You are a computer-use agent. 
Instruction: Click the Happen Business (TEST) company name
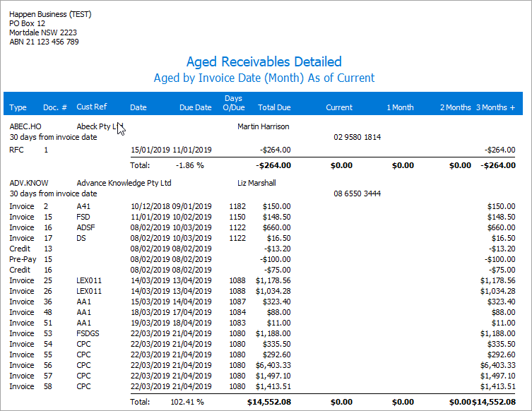tap(50, 14)
